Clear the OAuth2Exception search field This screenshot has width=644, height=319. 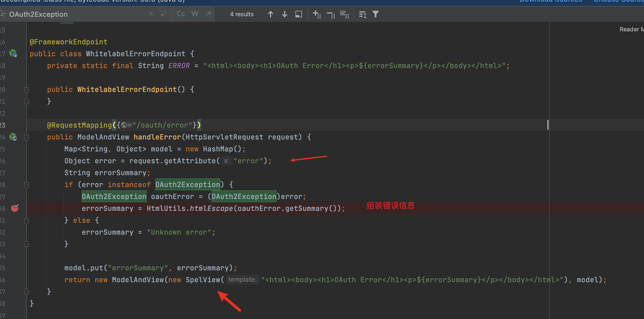tap(151, 14)
